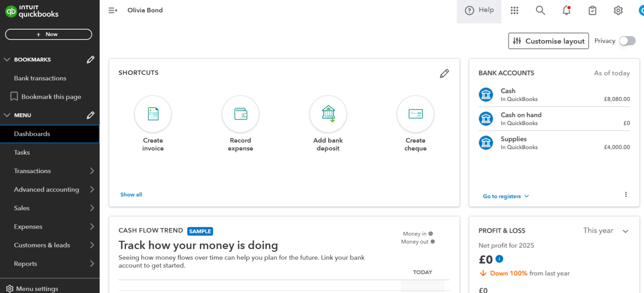Open the search magnifier icon
This screenshot has width=644, height=293.
click(x=540, y=10)
